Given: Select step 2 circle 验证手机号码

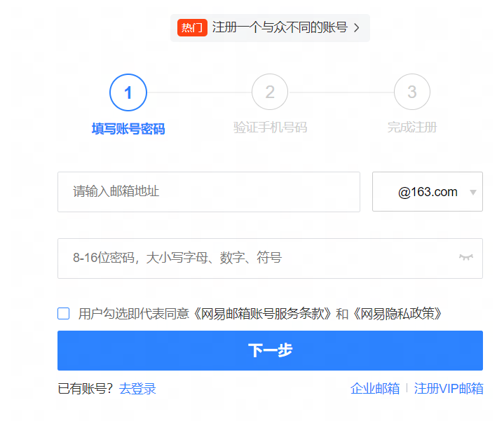Looking at the screenshot, I should pyautogui.click(x=270, y=92).
